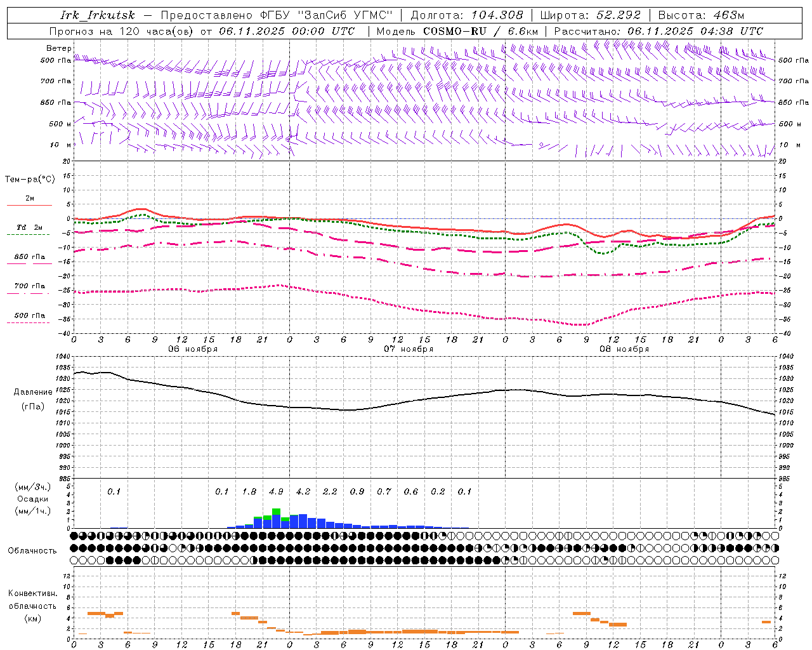
Task: Click the 3-hour precipitation value "4.9"
Action: click(x=276, y=491)
